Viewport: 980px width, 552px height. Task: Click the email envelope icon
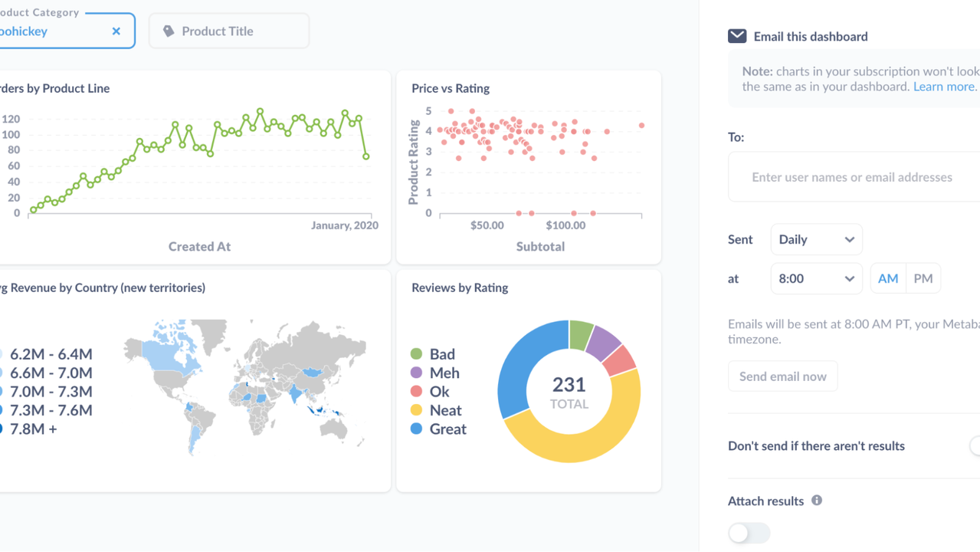pos(736,35)
